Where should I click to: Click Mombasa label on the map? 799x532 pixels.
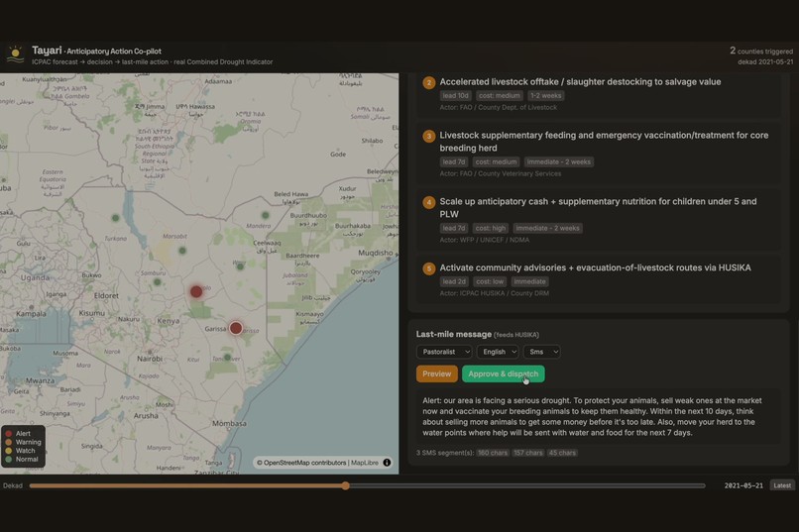(229, 424)
